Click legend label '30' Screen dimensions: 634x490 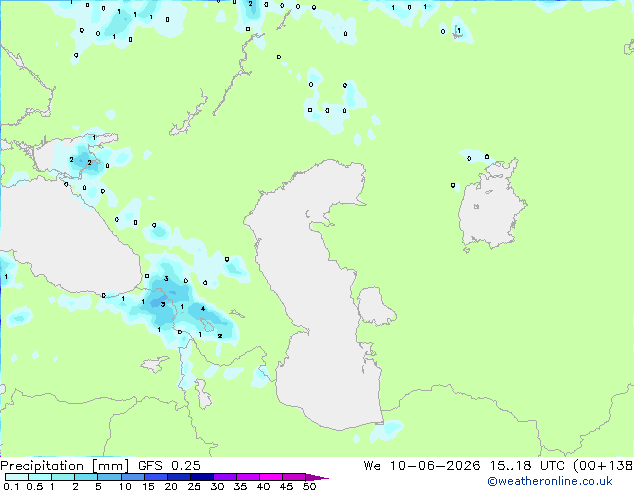click(x=217, y=486)
